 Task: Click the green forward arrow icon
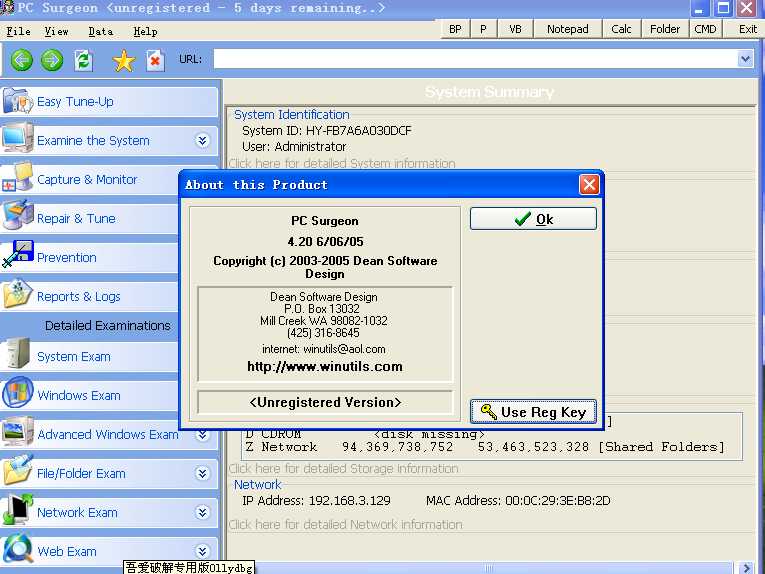pos(52,60)
